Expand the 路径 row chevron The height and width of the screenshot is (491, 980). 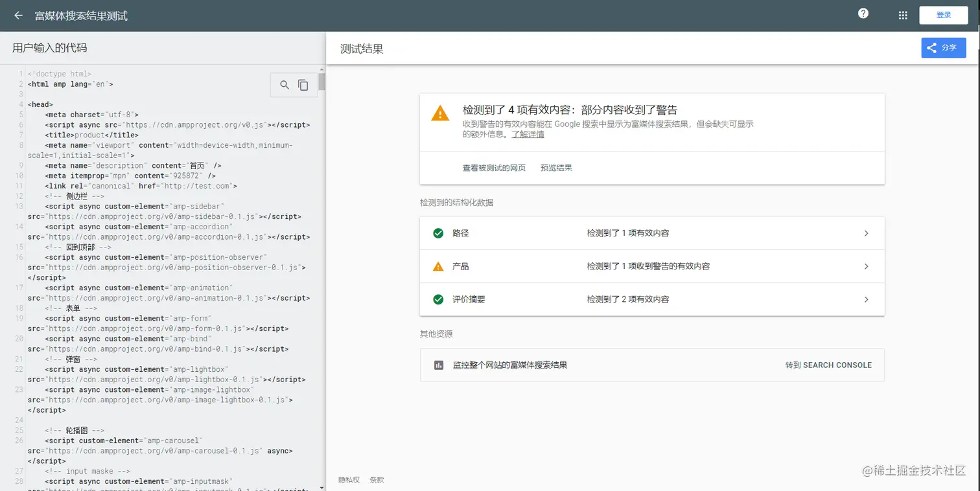click(x=867, y=233)
